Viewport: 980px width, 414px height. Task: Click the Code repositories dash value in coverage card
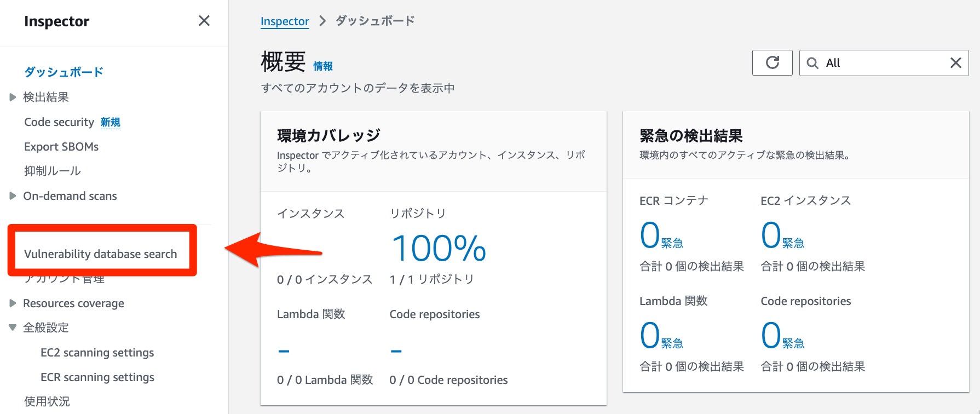point(396,351)
